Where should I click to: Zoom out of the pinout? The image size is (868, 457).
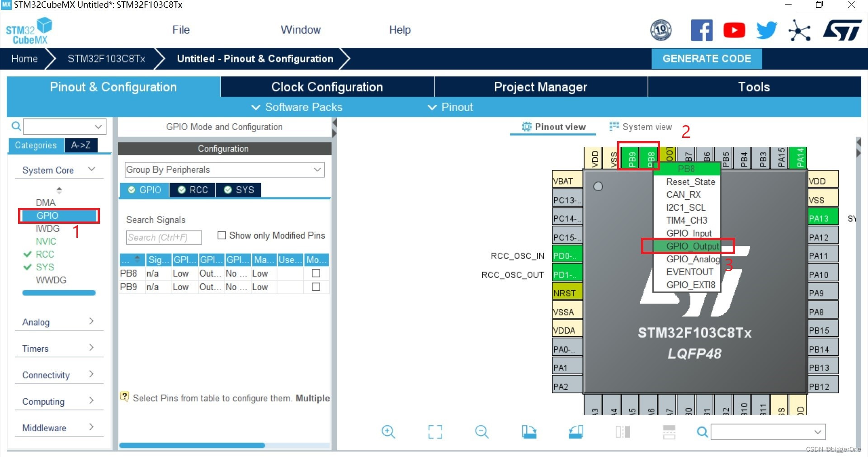point(482,432)
